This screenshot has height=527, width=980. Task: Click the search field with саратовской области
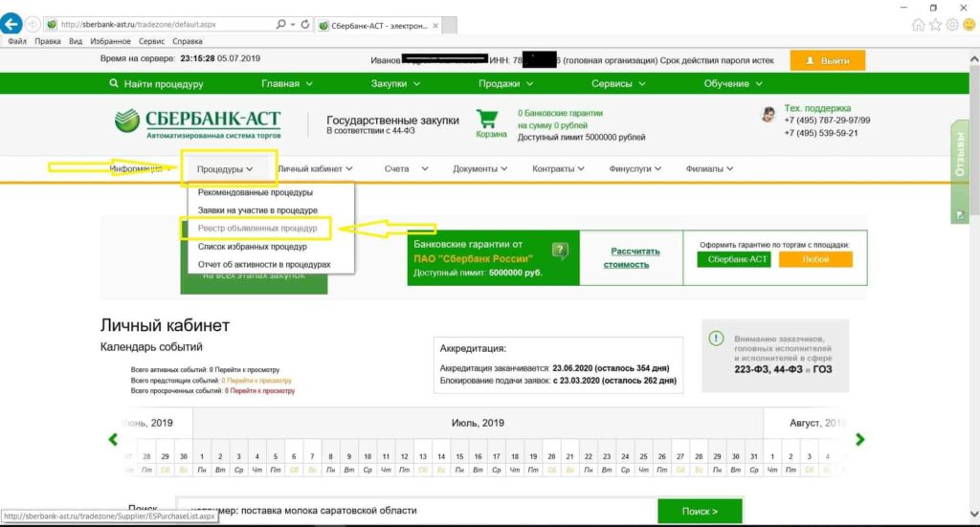pyautogui.click(x=417, y=511)
